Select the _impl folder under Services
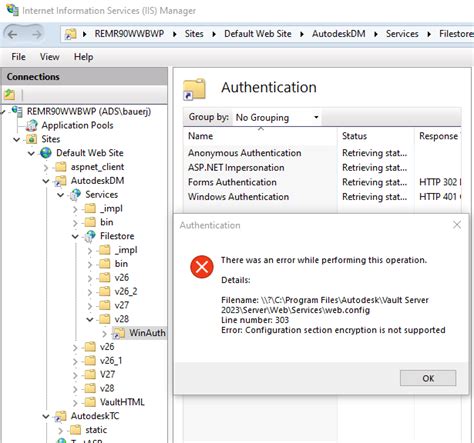This screenshot has width=474, height=443. (111, 209)
